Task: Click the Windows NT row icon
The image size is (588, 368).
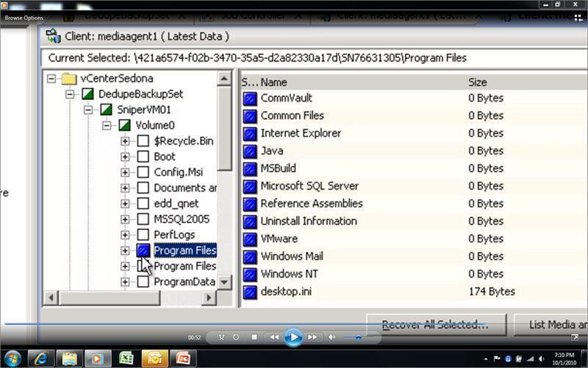Action: click(250, 275)
